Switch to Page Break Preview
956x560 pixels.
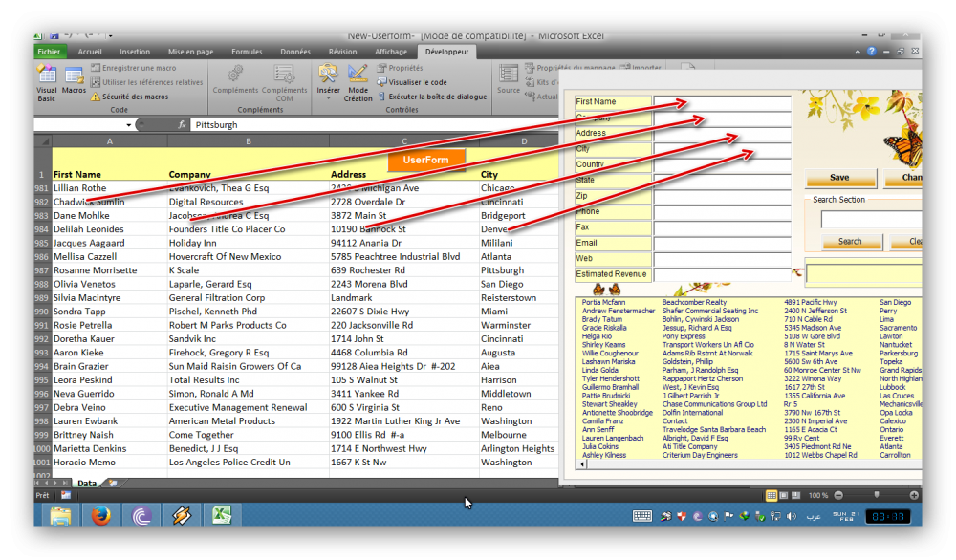point(795,495)
